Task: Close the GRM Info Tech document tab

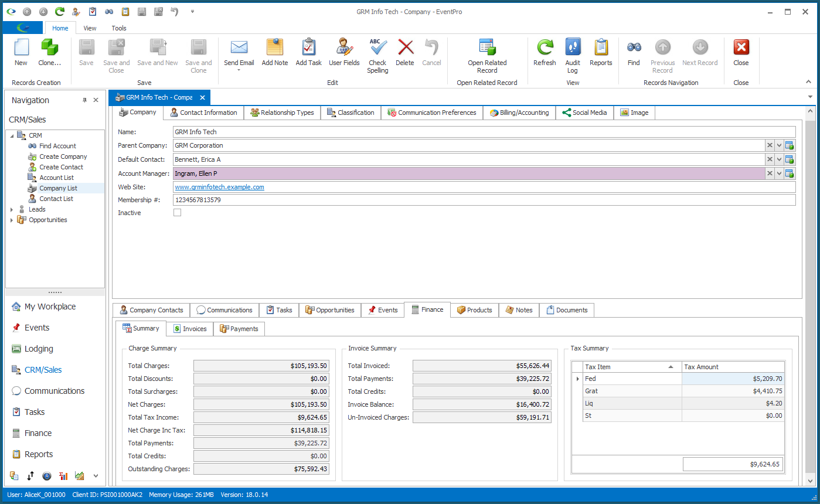Action: tap(202, 97)
